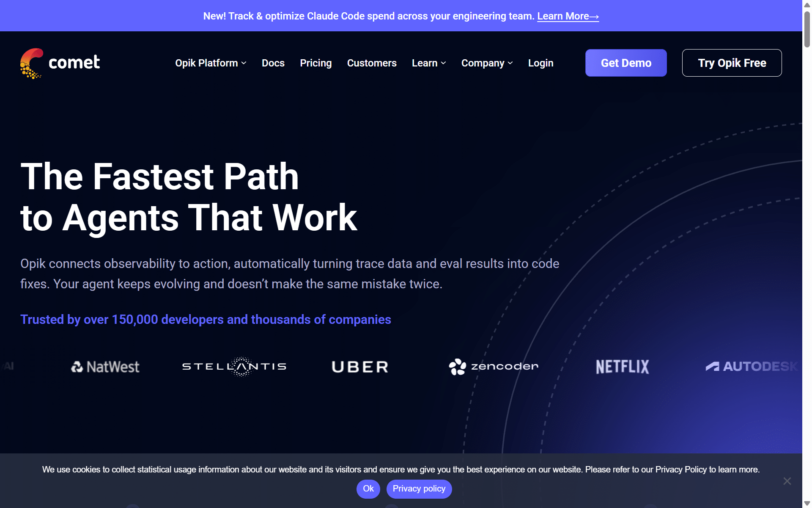The width and height of the screenshot is (812, 508).
Task: Click the Zencoder logo
Action: pos(494,367)
